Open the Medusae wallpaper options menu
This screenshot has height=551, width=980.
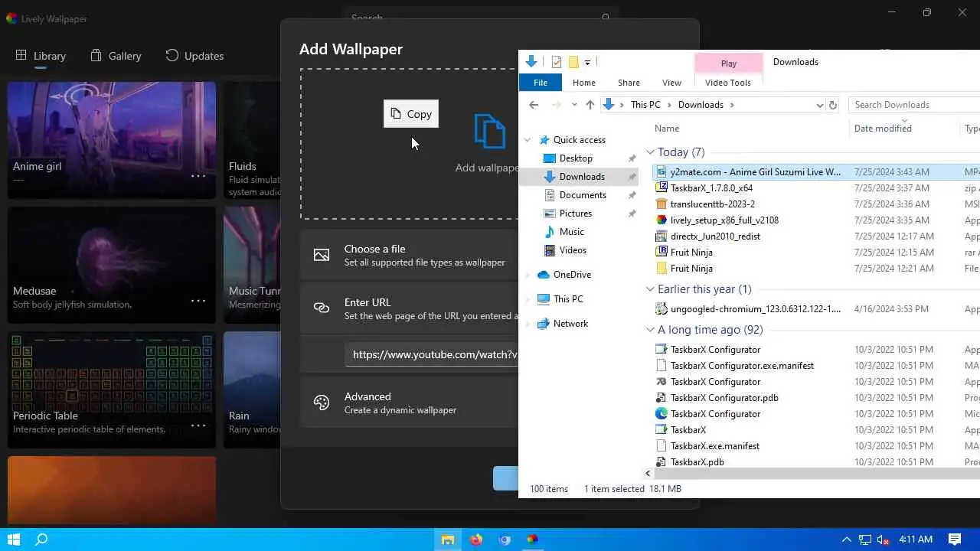[198, 300]
